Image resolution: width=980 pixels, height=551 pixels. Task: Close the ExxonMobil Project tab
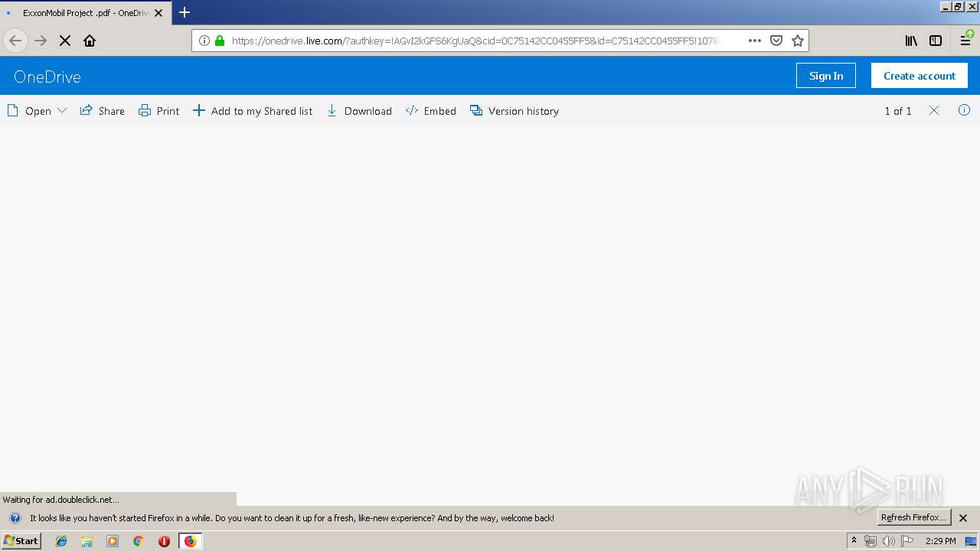(158, 13)
